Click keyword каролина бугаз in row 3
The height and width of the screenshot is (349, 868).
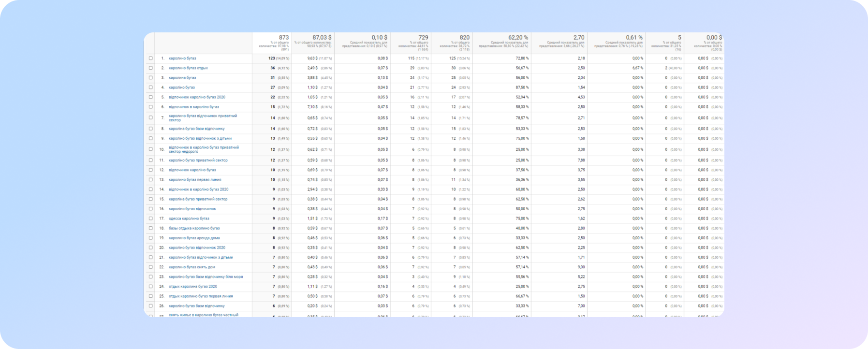tap(182, 78)
